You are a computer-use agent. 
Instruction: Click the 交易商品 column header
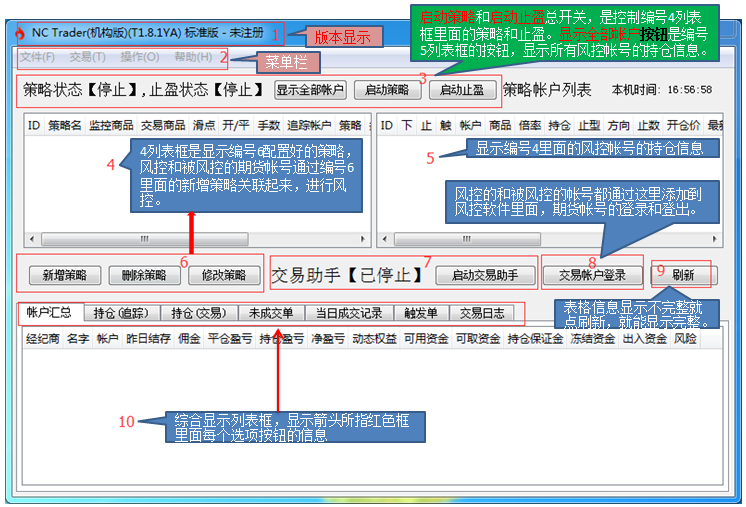pos(163,126)
